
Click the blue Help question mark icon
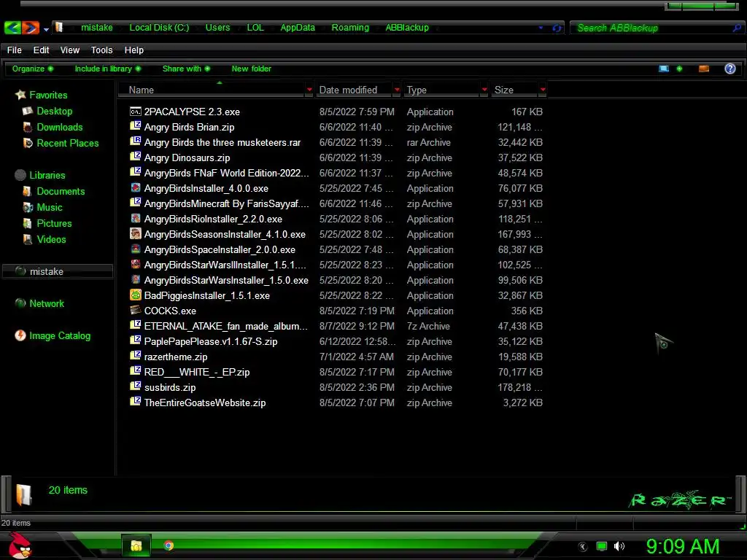[729, 69]
